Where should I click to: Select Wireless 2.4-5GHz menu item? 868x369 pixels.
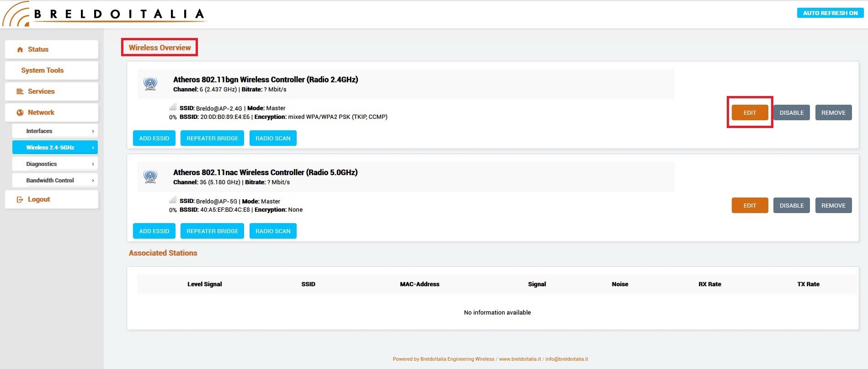click(x=55, y=148)
